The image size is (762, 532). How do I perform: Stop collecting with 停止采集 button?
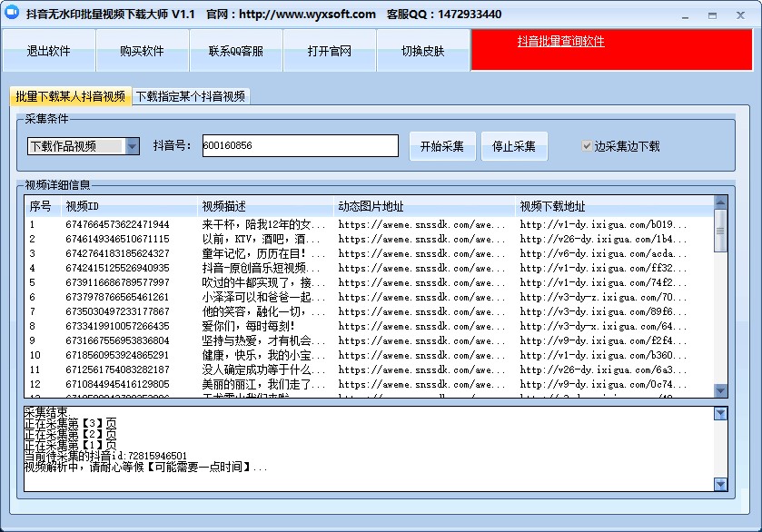(x=514, y=146)
